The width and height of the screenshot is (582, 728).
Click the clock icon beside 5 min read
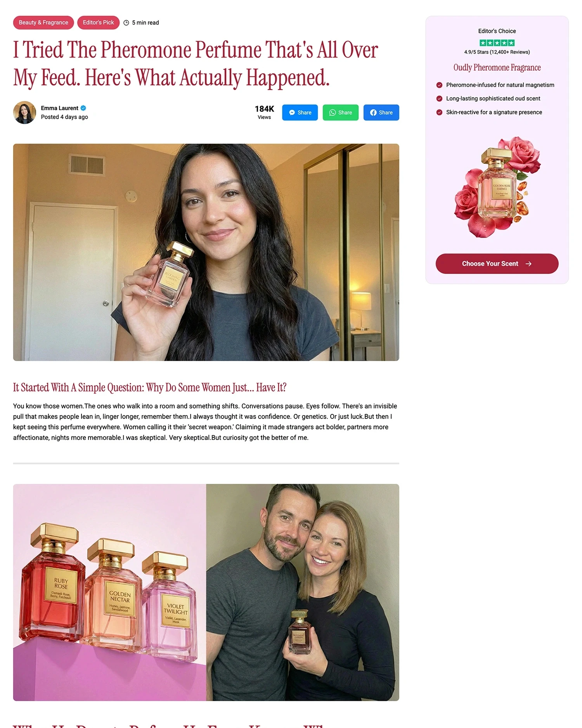click(x=126, y=23)
